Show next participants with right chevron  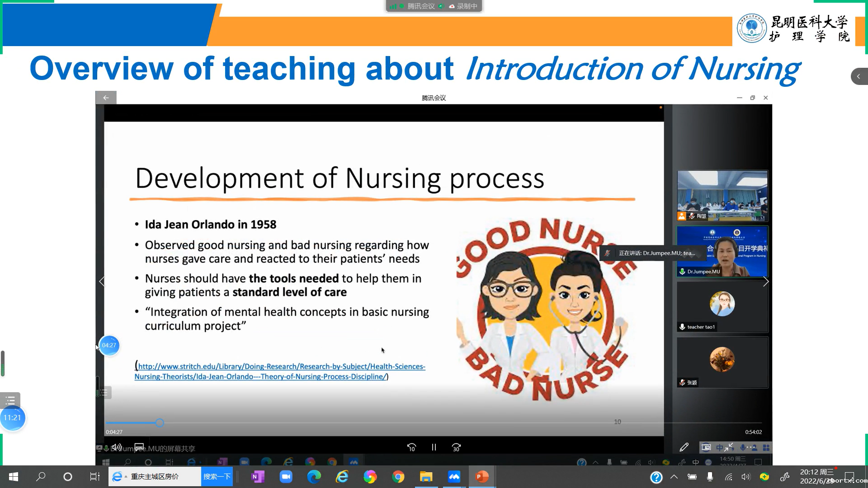[766, 282]
